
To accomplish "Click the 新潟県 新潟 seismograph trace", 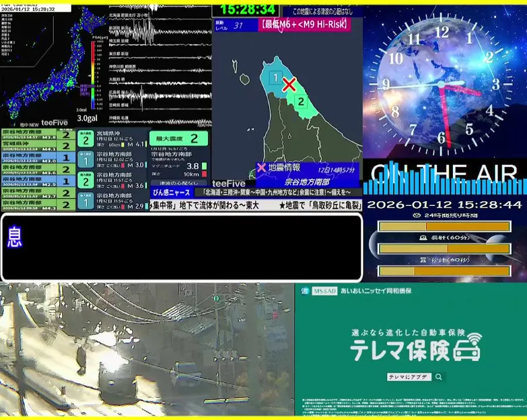I will click(160, 32).
